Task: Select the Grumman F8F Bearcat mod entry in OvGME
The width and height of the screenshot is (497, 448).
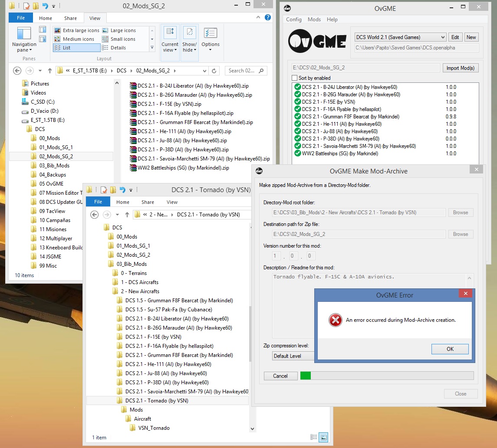Action: (351, 117)
